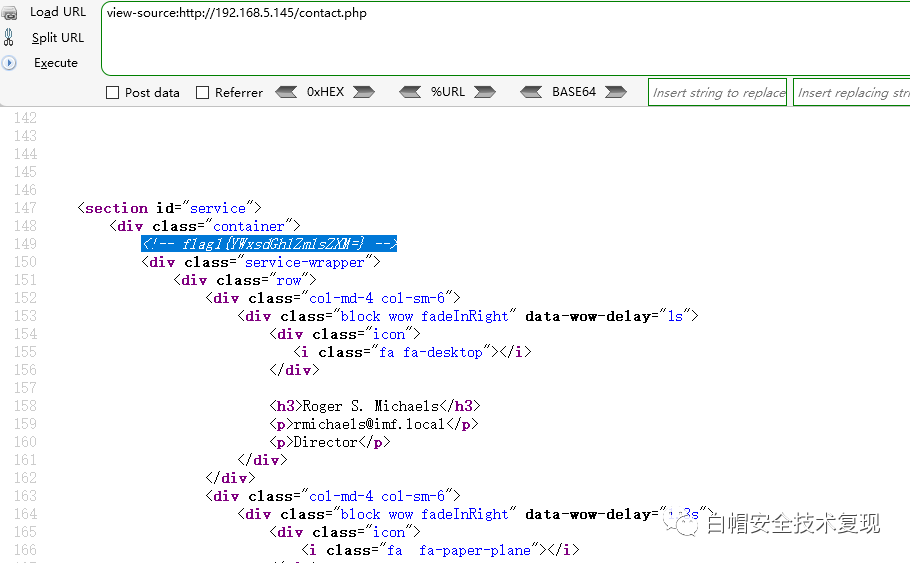Click the Split URL scissors icon
The image size is (910, 563).
(9, 37)
